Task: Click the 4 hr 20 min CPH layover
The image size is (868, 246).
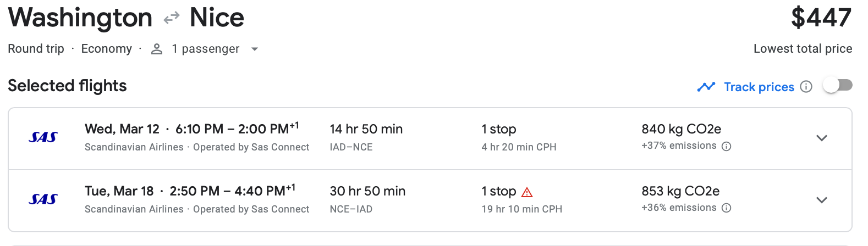Action: pos(519,147)
